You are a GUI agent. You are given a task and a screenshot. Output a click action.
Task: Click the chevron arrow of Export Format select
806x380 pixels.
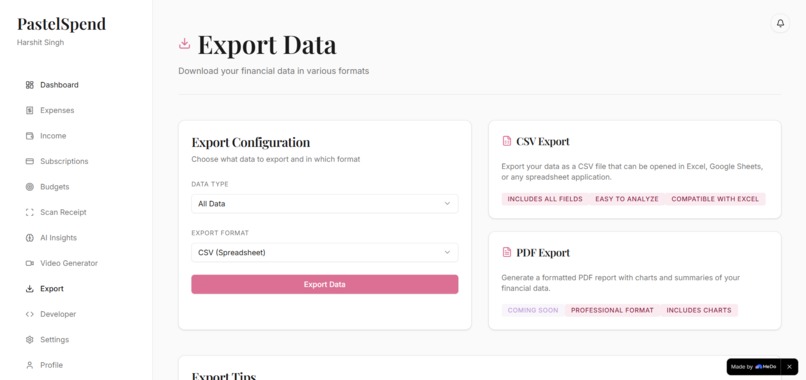click(447, 252)
